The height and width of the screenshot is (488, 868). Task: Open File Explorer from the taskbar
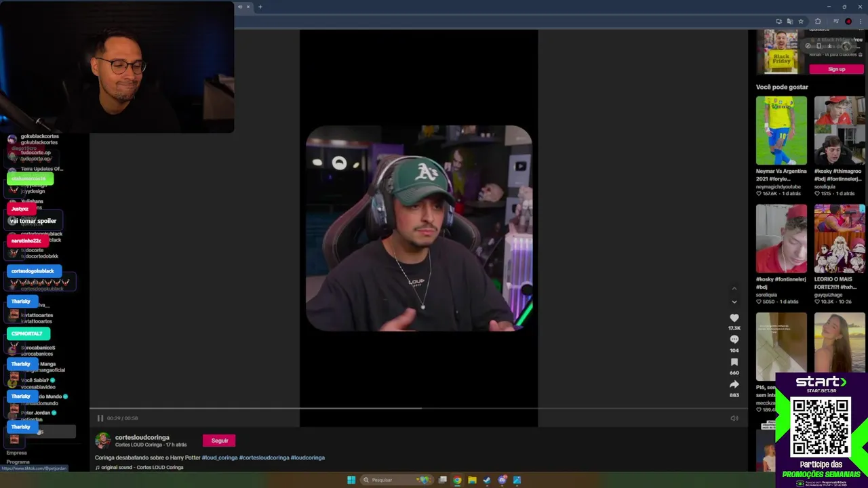pyautogui.click(x=472, y=480)
